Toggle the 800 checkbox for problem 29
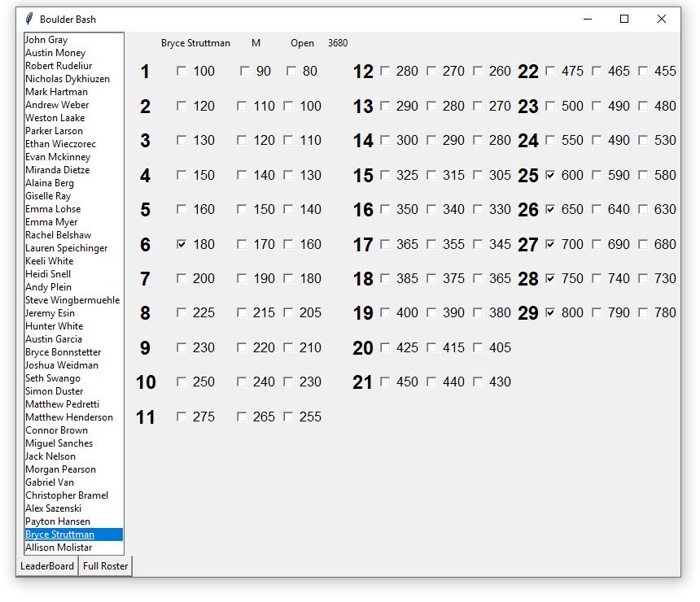Image resolution: width=700 pixels, height=602 pixels. pyautogui.click(x=550, y=313)
